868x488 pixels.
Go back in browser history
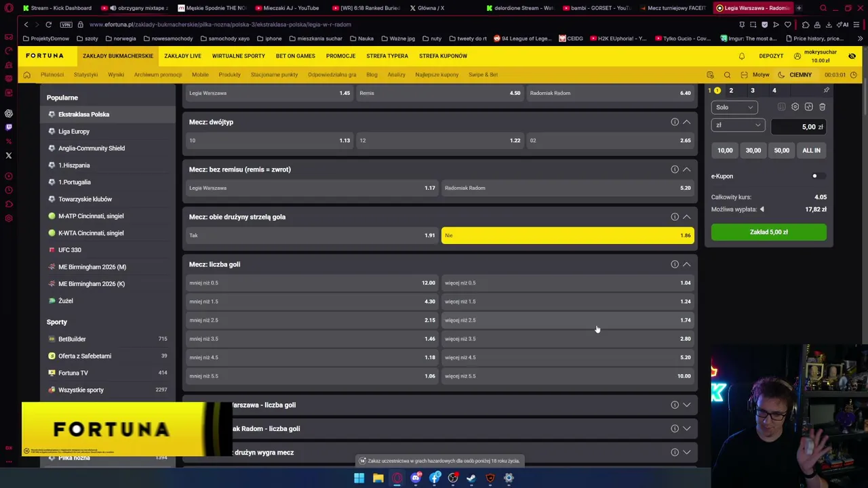pos(26,24)
